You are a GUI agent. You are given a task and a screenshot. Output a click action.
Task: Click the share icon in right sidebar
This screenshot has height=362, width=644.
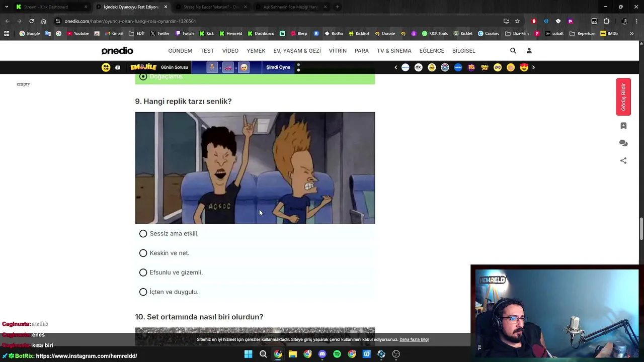(x=623, y=161)
